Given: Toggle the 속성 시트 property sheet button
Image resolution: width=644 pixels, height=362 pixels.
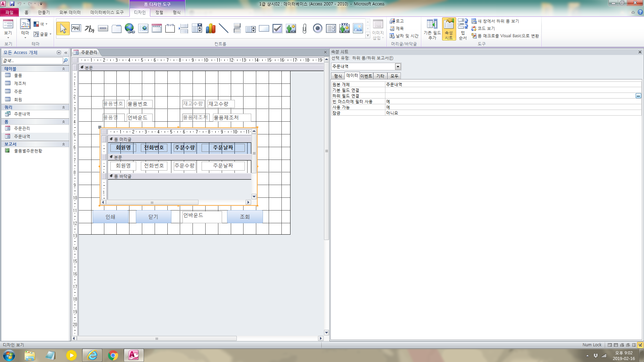Looking at the screenshot, I should (x=449, y=29).
